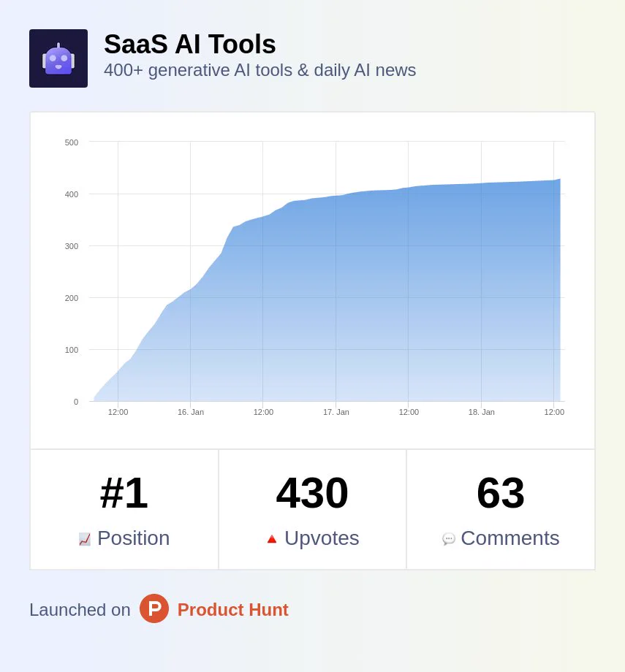The height and width of the screenshot is (672, 625).
Task: Click the Position label text
Action: pyautogui.click(x=134, y=538)
